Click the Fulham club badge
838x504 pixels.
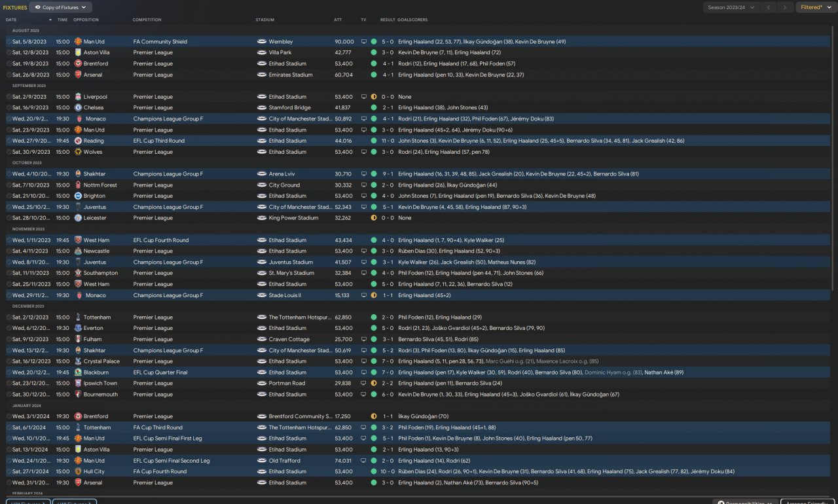click(x=78, y=339)
